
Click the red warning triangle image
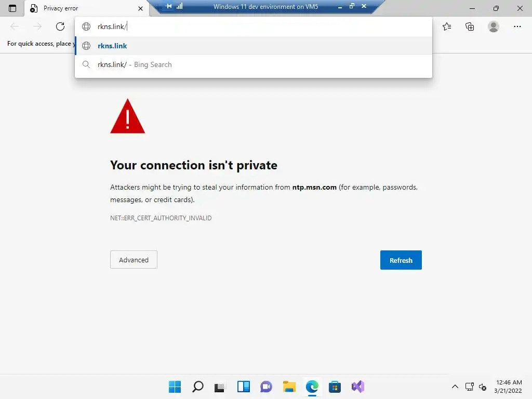[x=128, y=116]
